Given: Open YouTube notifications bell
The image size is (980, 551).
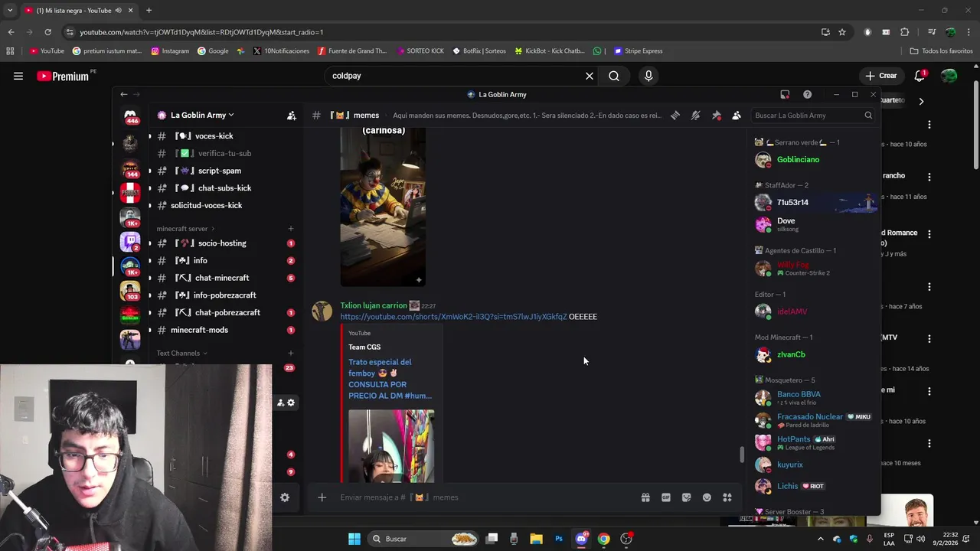Looking at the screenshot, I should pos(920,76).
